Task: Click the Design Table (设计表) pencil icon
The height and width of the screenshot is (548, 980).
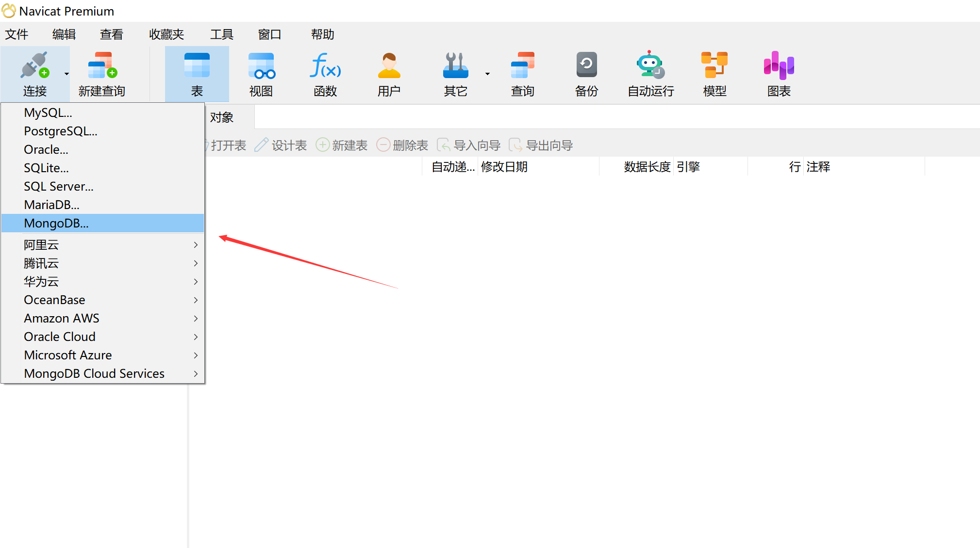Action: coord(261,145)
